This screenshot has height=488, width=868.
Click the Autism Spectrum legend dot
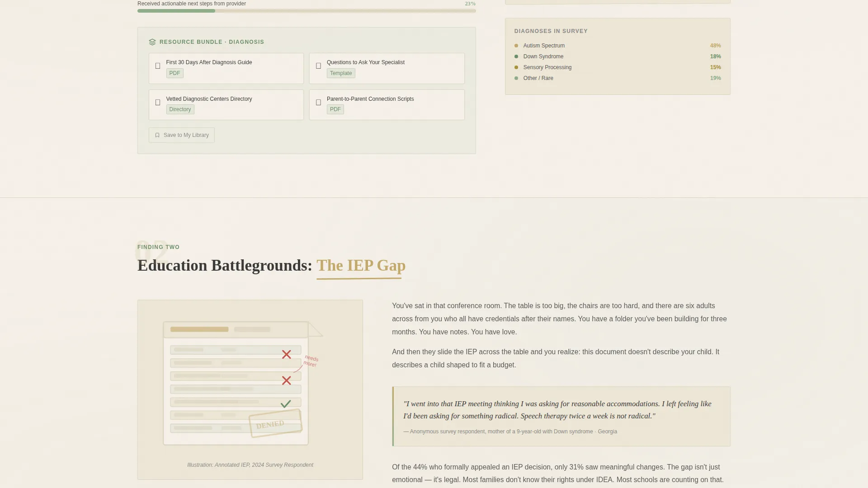(x=516, y=46)
